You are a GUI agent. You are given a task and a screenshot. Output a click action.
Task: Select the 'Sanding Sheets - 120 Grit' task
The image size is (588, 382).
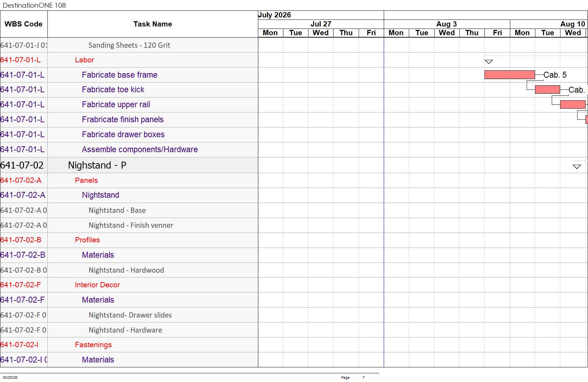(x=129, y=45)
